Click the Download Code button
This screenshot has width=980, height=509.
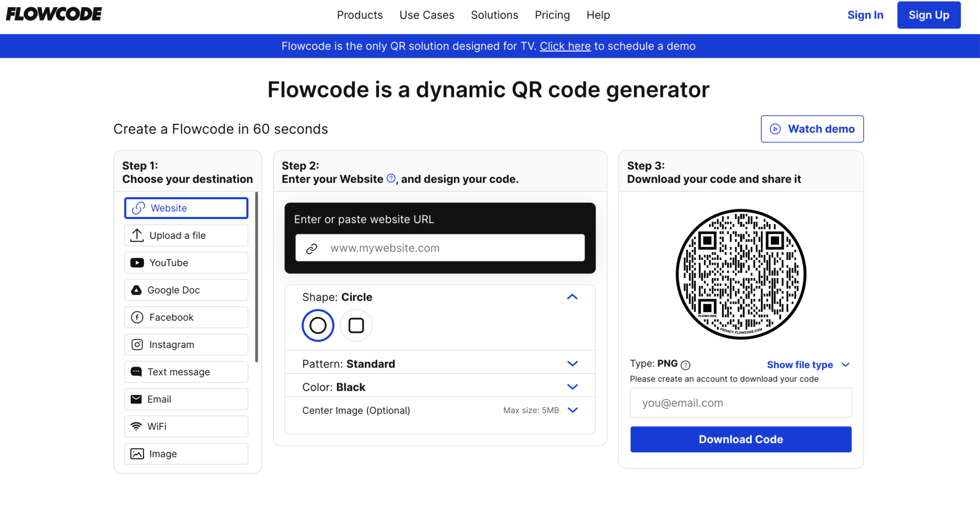741,439
